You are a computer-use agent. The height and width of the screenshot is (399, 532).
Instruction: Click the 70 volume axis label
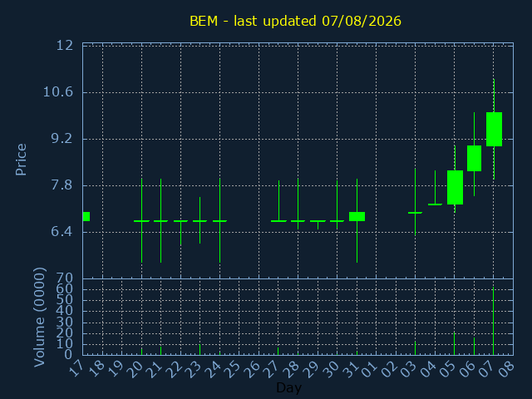tap(65, 278)
